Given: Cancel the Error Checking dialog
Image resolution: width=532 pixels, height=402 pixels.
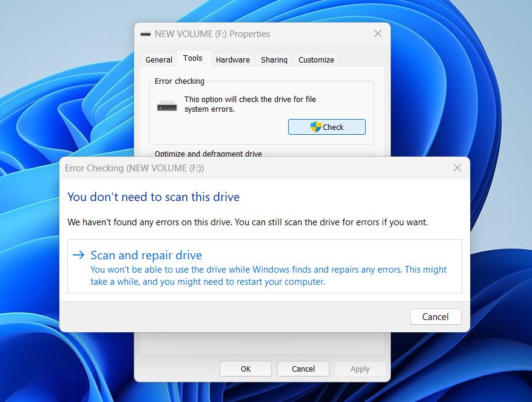Looking at the screenshot, I should 435,316.
